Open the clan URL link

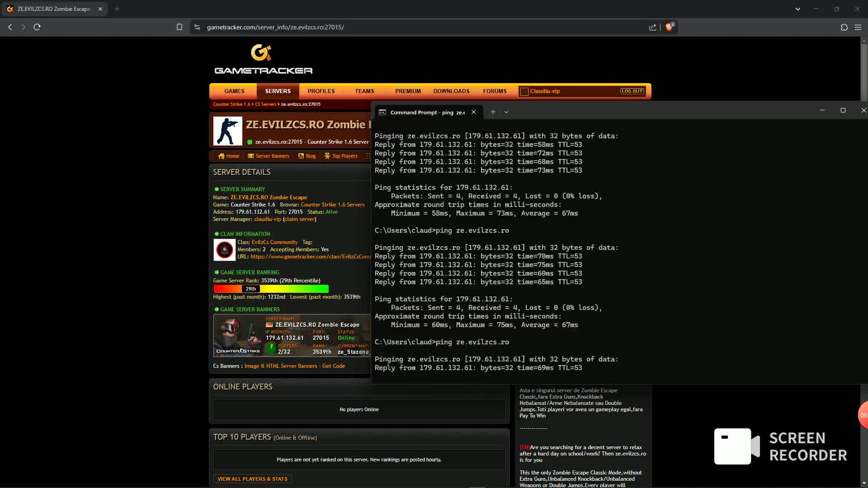click(x=311, y=257)
